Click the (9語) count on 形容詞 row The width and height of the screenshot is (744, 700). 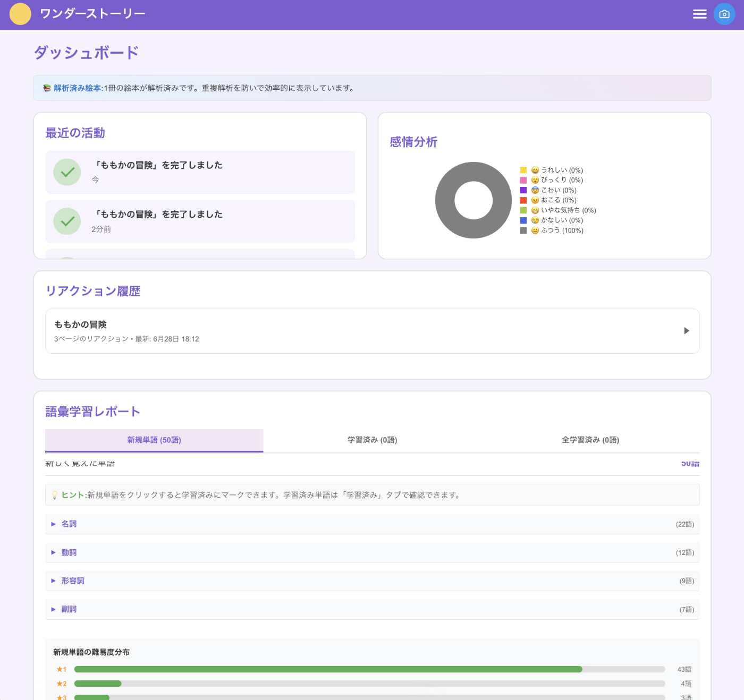tap(687, 581)
